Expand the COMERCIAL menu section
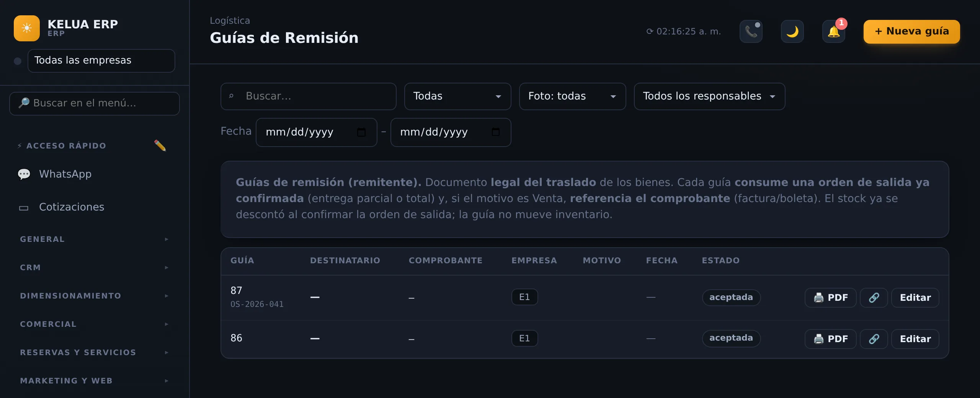This screenshot has width=980, height=398. pos(94,324)
